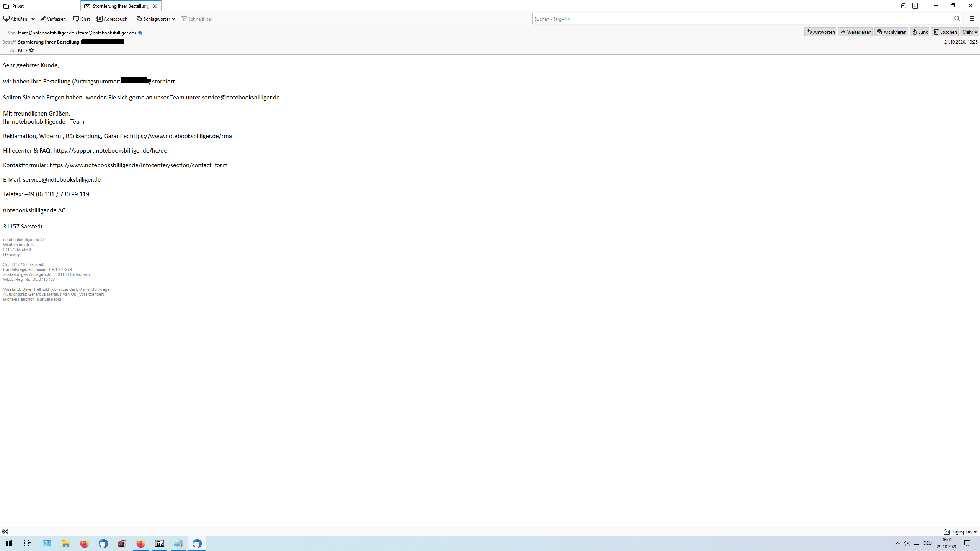Expand the Abrufen dropdown arrow
This screenshot has width=980, height=551.
tap(33, 19)
